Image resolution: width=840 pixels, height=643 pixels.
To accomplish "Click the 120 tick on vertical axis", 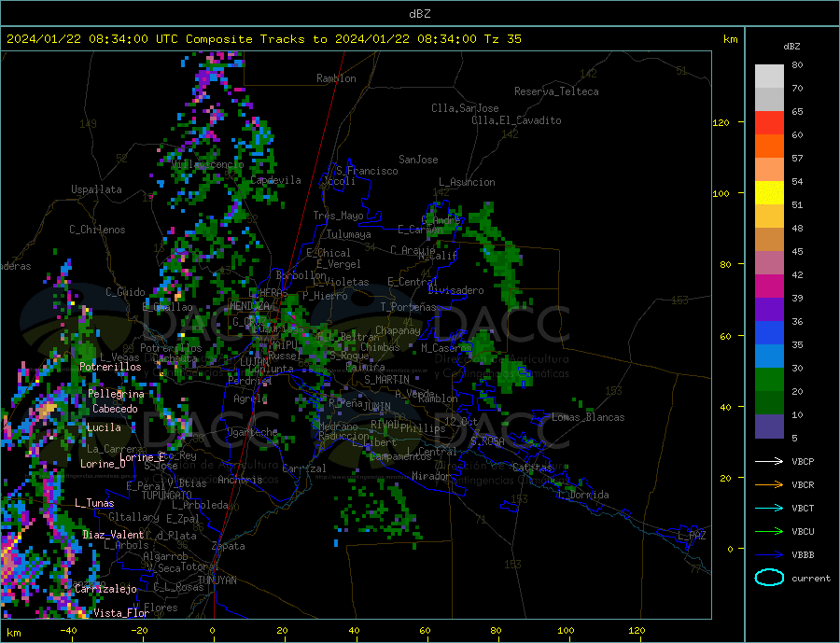I will (x=721, y=122).
